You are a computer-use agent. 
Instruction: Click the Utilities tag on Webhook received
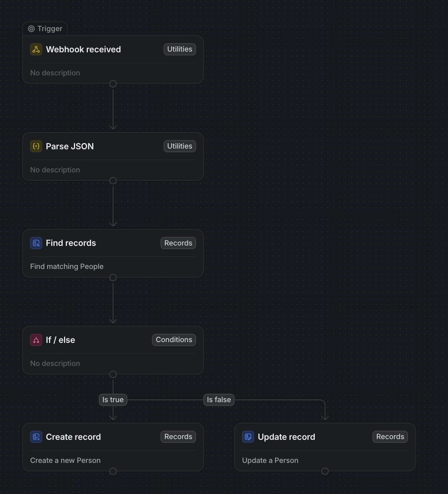[x=180, y=49]
